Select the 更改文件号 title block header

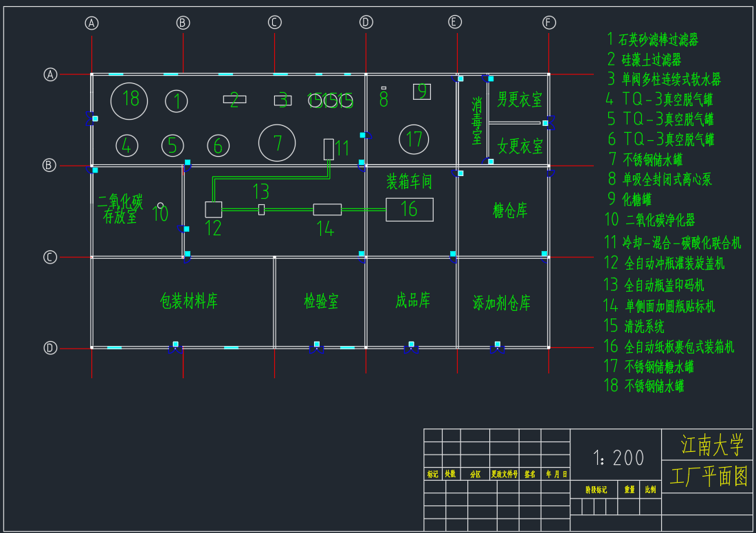pos(504,474)
